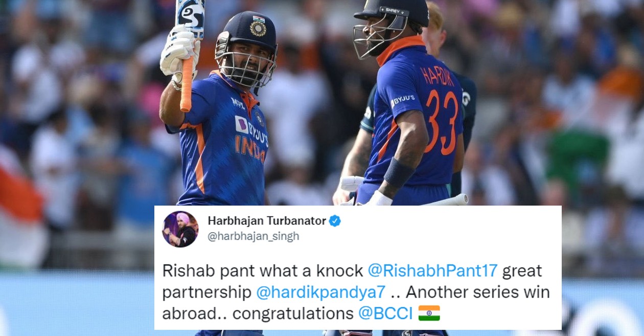Click the BYJU'S logo on Hardik's sleeve
This screenshot has height=336, width=644.
click(x=404, y=100)
